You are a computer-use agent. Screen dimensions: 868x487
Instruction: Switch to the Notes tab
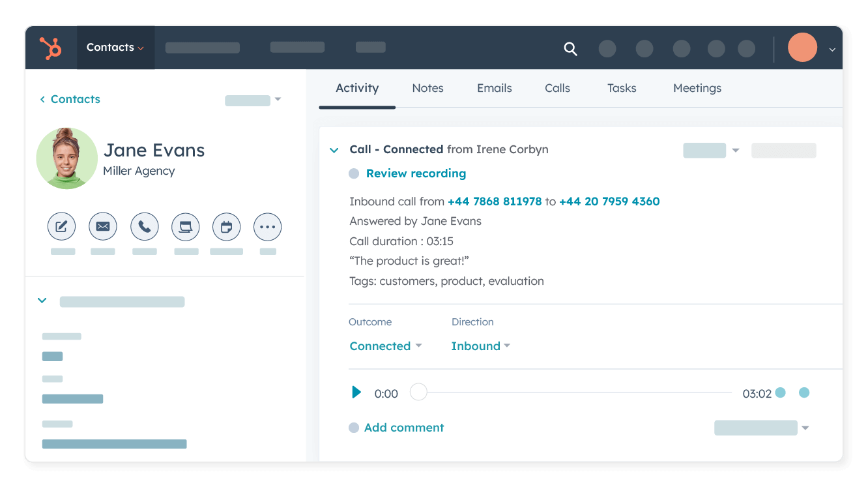pos(427,88)
